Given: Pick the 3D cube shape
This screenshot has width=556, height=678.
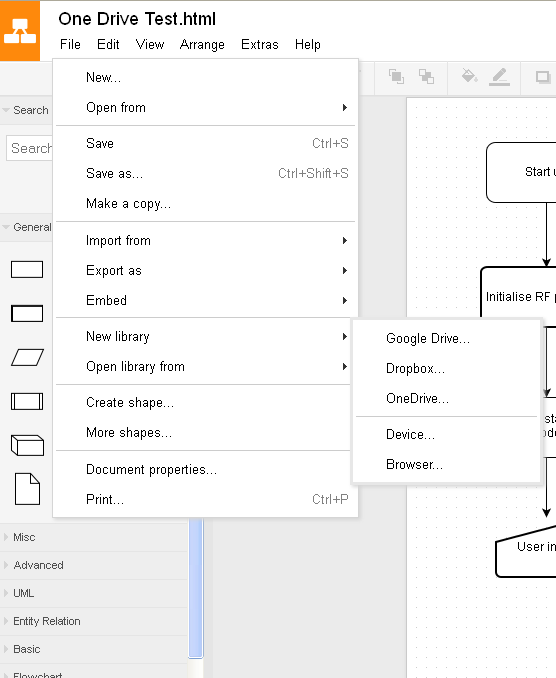Looking at the screenshot, I should pos(27,445).
